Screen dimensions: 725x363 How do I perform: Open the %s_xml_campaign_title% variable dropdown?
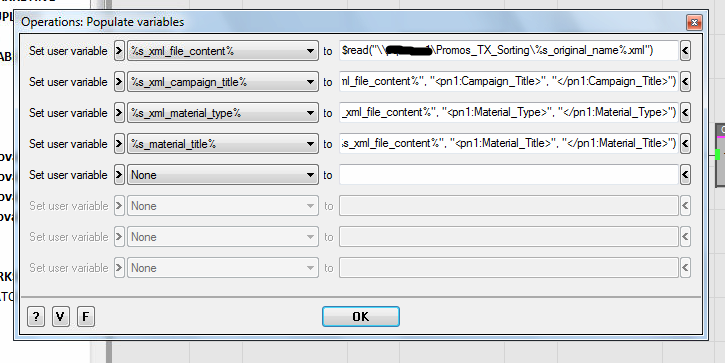223,82
